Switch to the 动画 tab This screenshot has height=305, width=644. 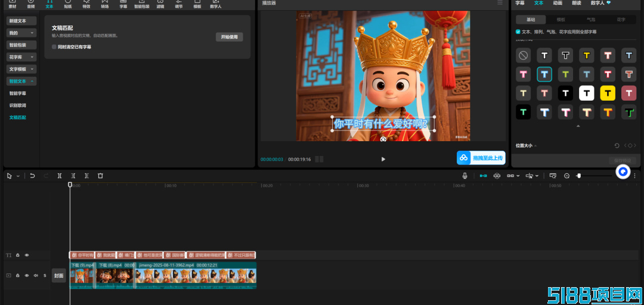(x=558, y=3)
